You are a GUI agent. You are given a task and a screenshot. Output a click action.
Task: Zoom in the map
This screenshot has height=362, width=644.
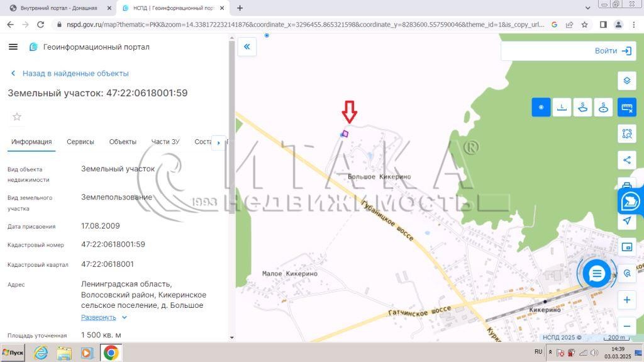click(627, 300)
